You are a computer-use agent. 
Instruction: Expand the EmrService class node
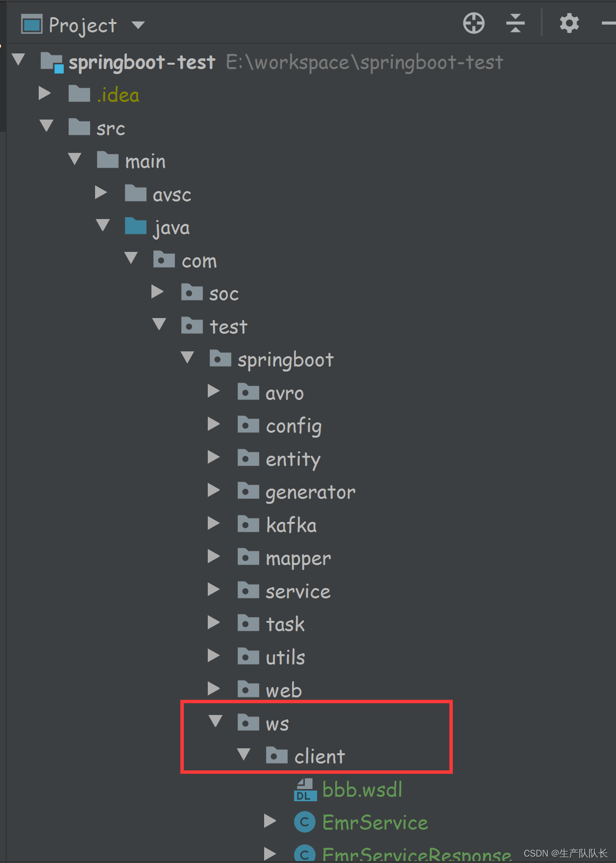(x=270, y=821)
